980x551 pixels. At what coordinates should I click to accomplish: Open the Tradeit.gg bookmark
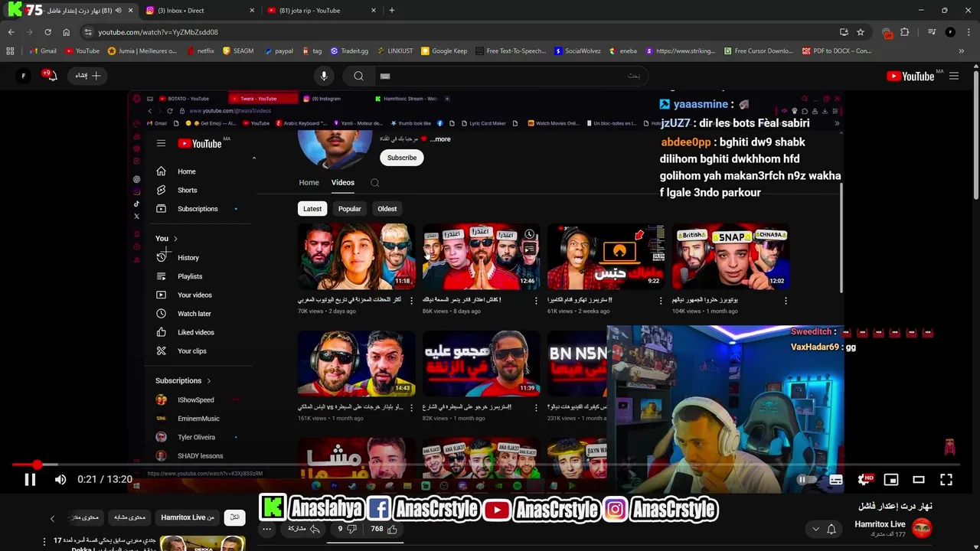(x=350, y=51)
